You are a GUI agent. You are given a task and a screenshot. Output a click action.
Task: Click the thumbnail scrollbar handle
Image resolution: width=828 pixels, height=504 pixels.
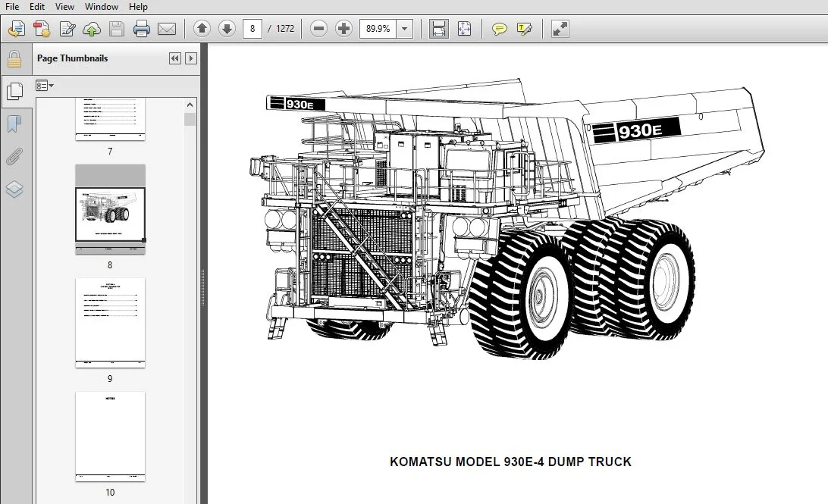pyautogui.click(x=190, y=119)
